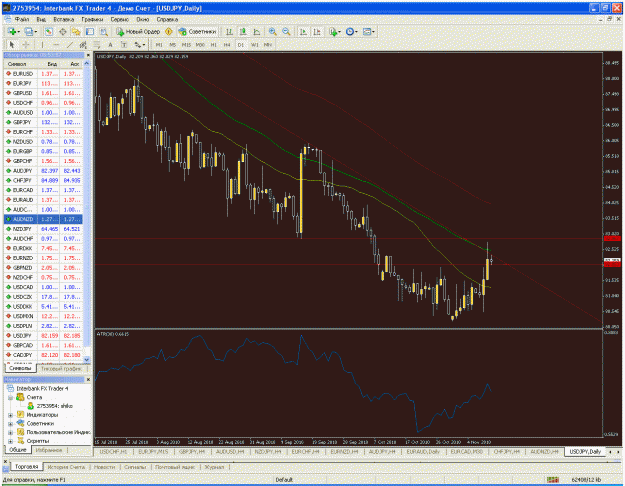Switch to the История Счета tab
This screenshot has width=625, height=486.
66,467
